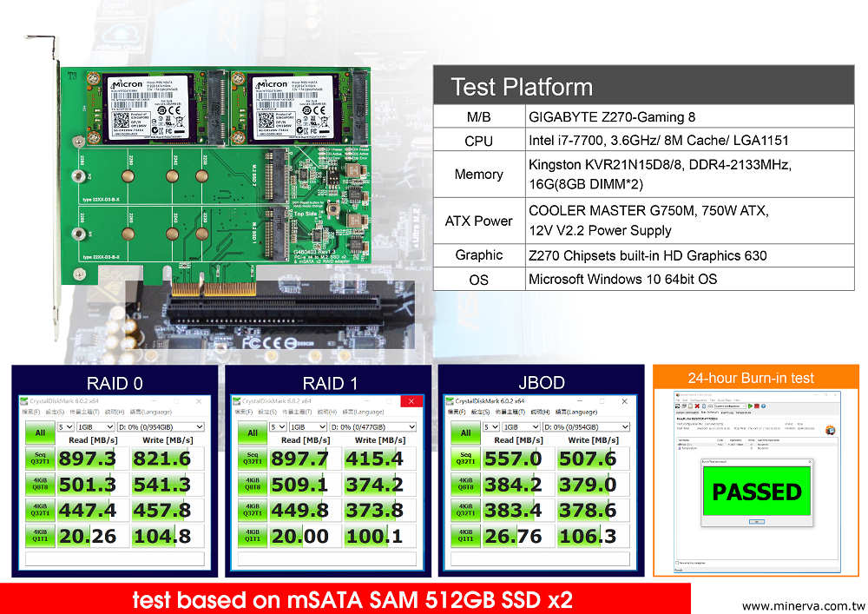The width and height of the screenshot is (868, 614).
Task: Close the RAID 1 CrystalDiskMark window
Action: click(x=411, y=401)
